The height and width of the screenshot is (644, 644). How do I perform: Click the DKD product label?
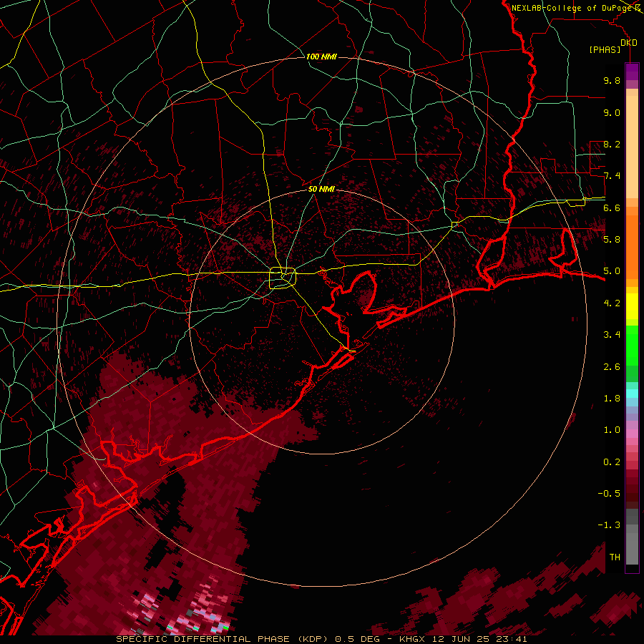tap(629, 43)
